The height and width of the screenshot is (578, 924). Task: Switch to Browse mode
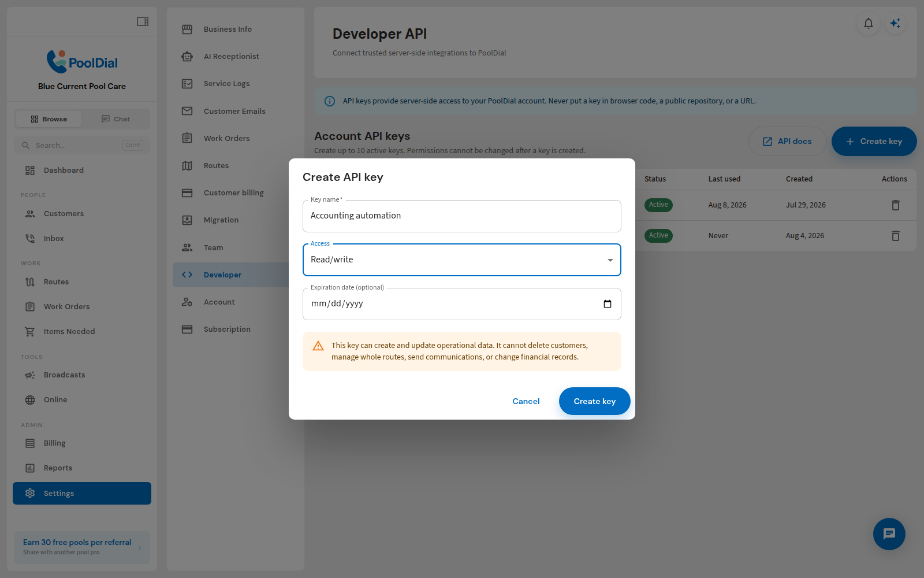pyautogui.click(x=49, y=119)
